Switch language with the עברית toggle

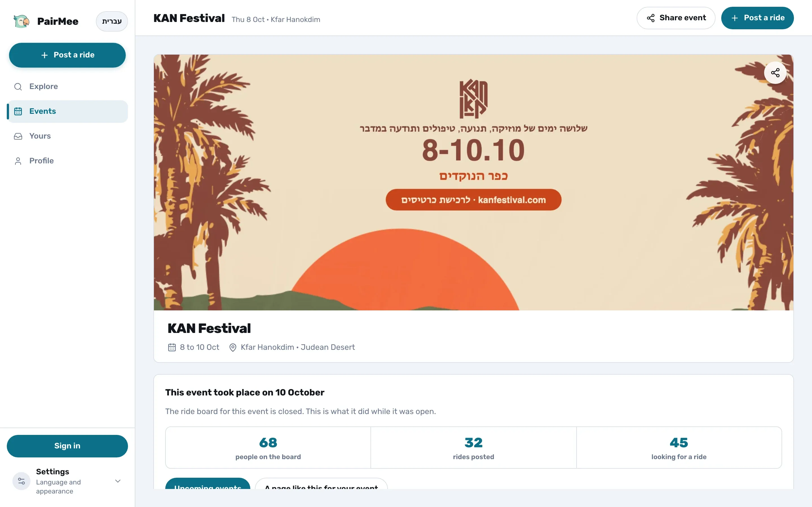click(112, 21)
